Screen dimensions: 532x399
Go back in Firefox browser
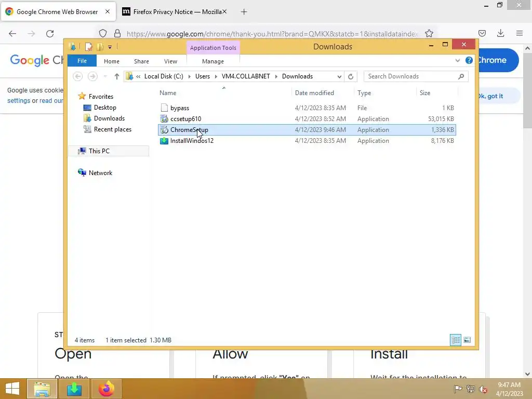point(12,34)
